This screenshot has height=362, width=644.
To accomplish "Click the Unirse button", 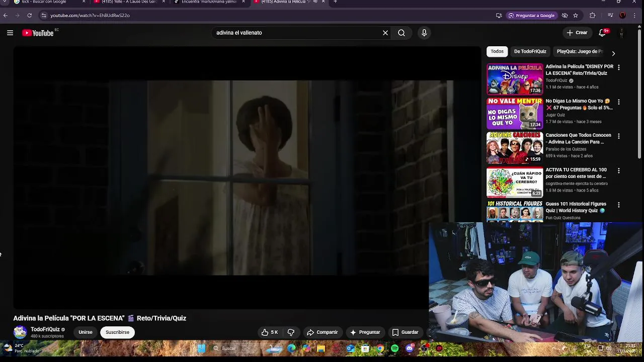I will (86, 332).
